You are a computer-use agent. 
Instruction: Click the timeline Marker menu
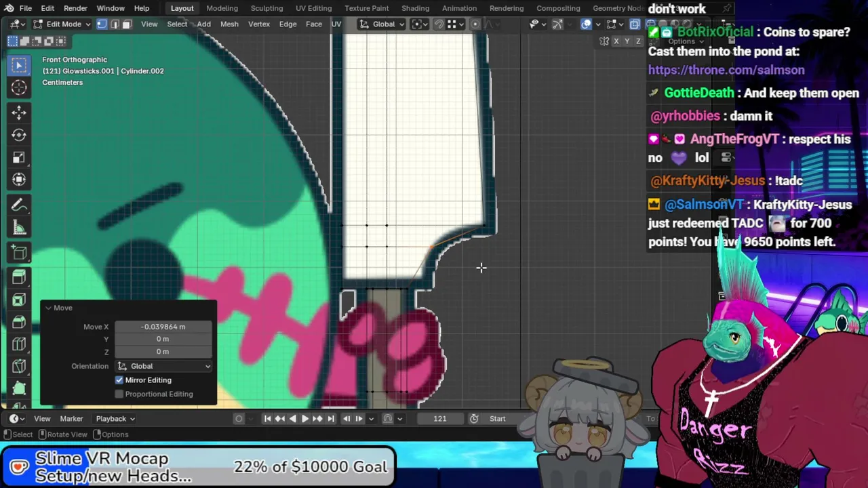[x=71, y=419]
